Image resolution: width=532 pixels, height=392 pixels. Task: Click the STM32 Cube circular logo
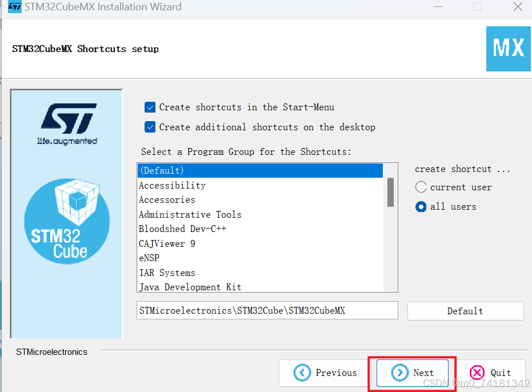67,221
